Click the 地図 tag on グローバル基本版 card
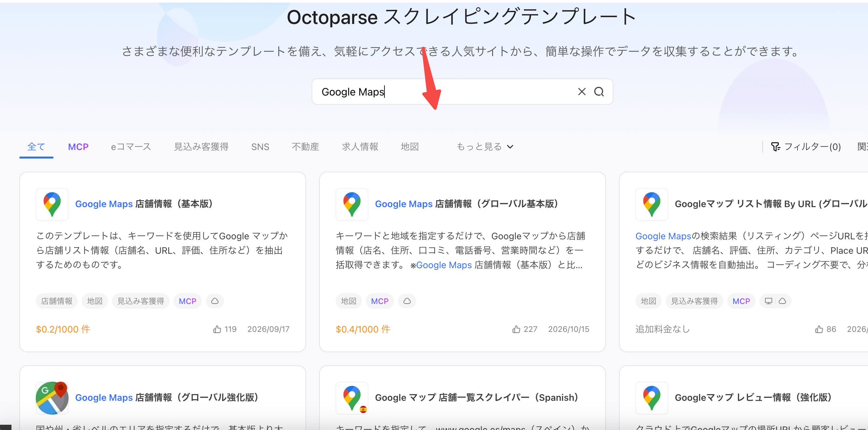 point(348,301)
